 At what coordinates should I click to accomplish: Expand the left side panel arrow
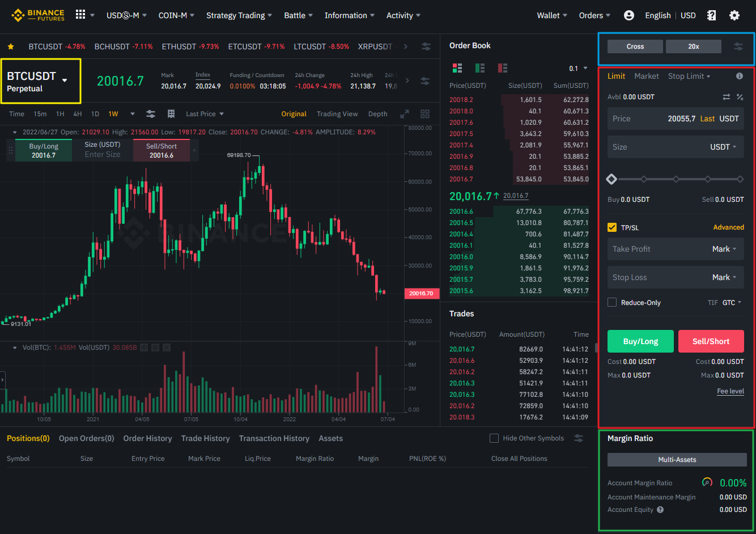[x=2, y=380]
